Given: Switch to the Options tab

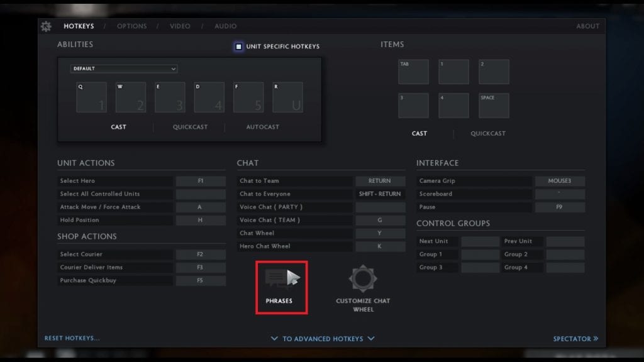Looking at the screenshot, I should click(x=131, y=26).
